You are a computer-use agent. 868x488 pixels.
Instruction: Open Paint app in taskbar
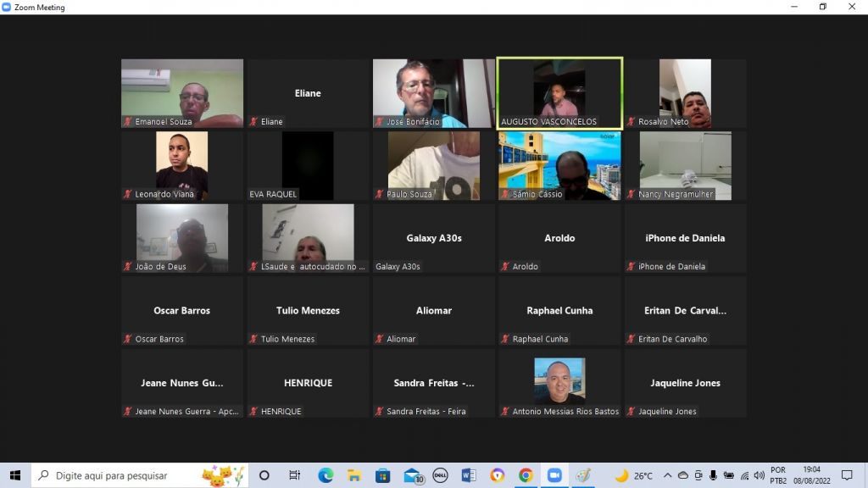coord(583,475)
